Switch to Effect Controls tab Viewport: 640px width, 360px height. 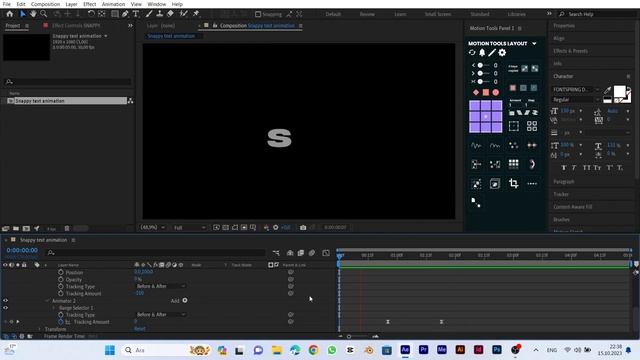pyautogui.click(x=76, y=25)
